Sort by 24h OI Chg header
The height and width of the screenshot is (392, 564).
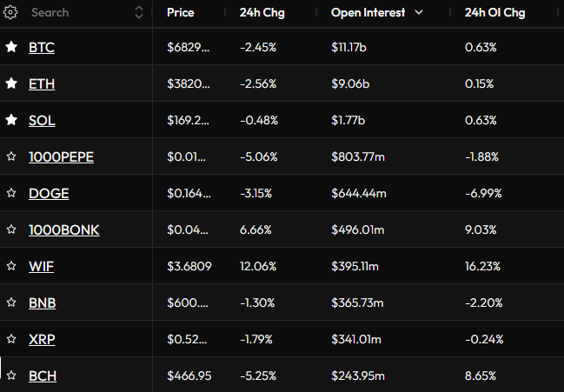pyautogui.click(x=494, y=13)
